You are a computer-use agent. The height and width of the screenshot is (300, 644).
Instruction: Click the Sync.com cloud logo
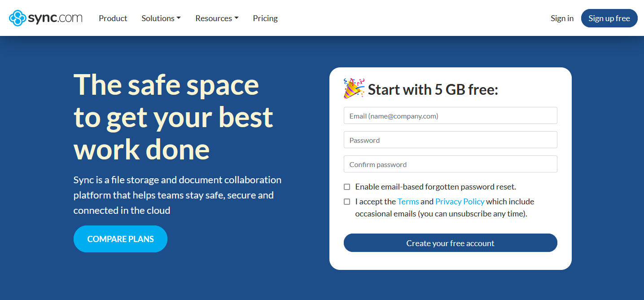pyautogui.click(x=46, y=18)
